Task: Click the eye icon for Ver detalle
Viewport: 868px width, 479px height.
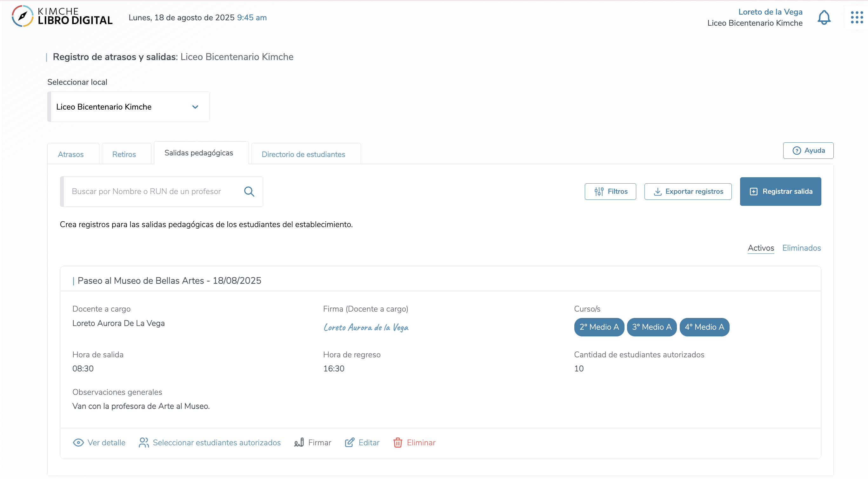Action: (x=78, y=442)
